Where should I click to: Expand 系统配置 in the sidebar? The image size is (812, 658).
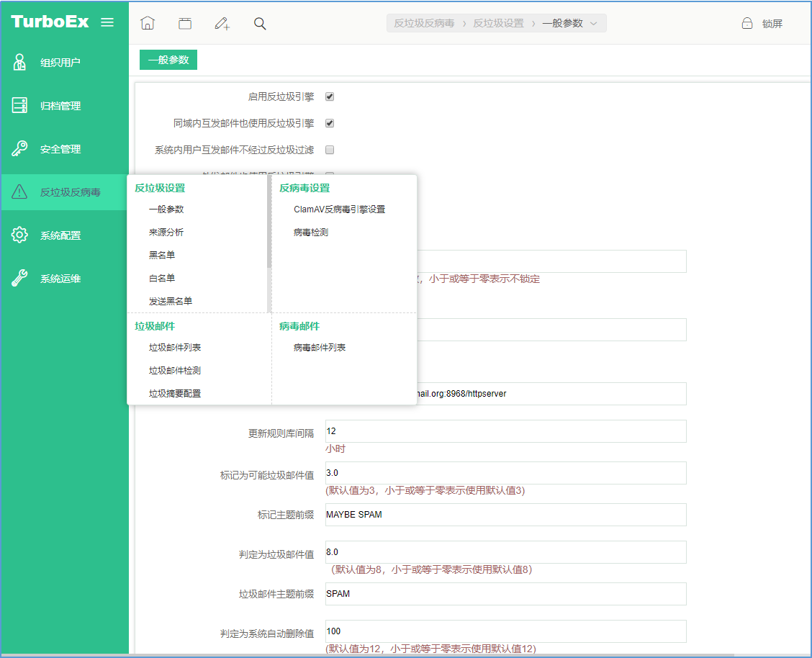coord(60,235)
